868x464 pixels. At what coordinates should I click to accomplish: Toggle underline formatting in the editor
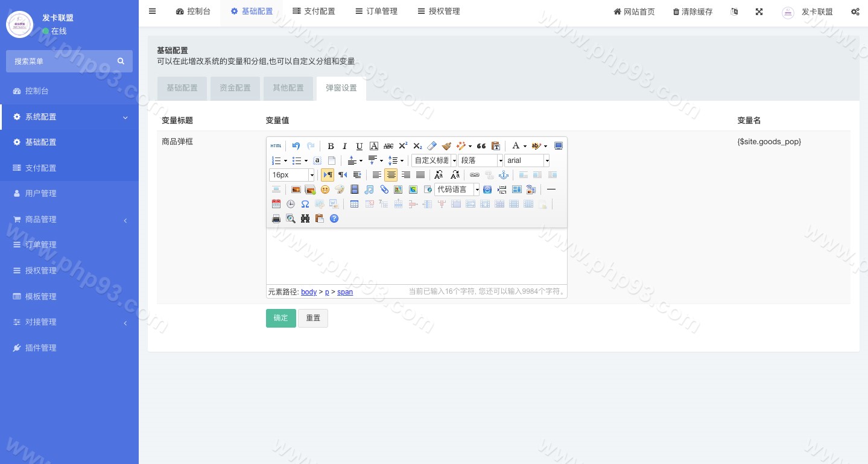pos(360,146)
